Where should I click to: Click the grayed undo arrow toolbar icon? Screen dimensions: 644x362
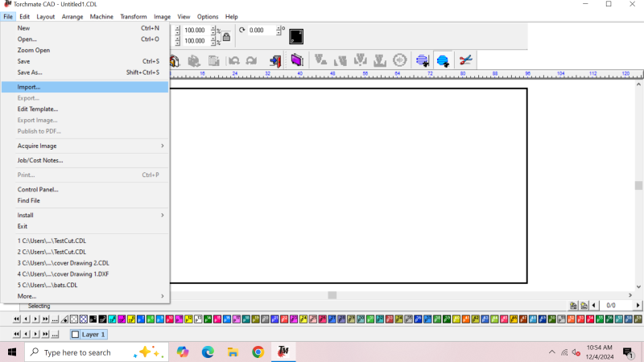[x=234, y=61]
